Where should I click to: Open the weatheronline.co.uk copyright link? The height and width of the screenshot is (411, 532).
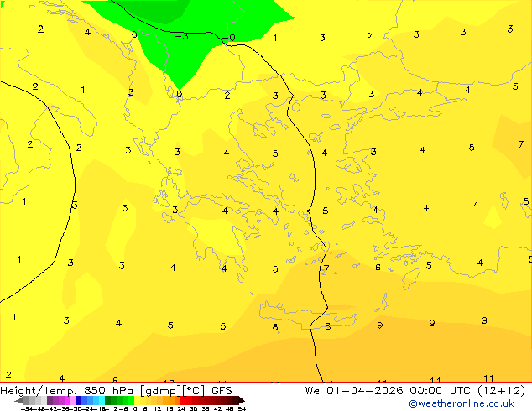pos(461,404)
